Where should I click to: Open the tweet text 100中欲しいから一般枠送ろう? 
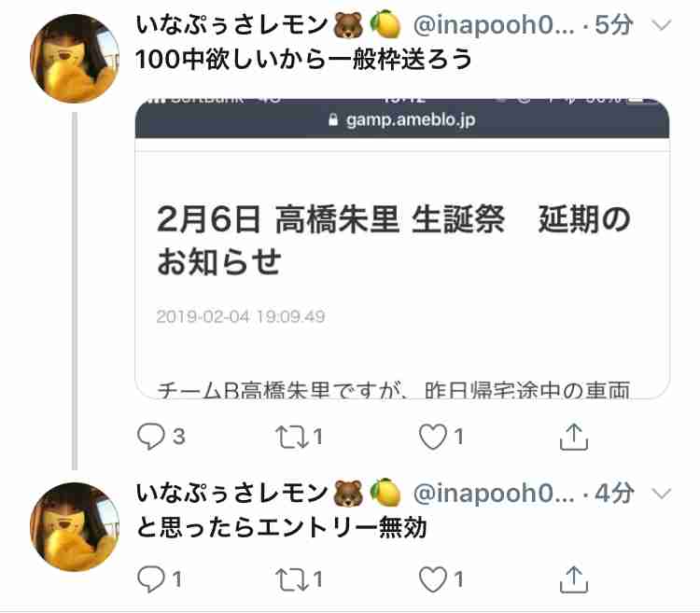tap(303, 59)
